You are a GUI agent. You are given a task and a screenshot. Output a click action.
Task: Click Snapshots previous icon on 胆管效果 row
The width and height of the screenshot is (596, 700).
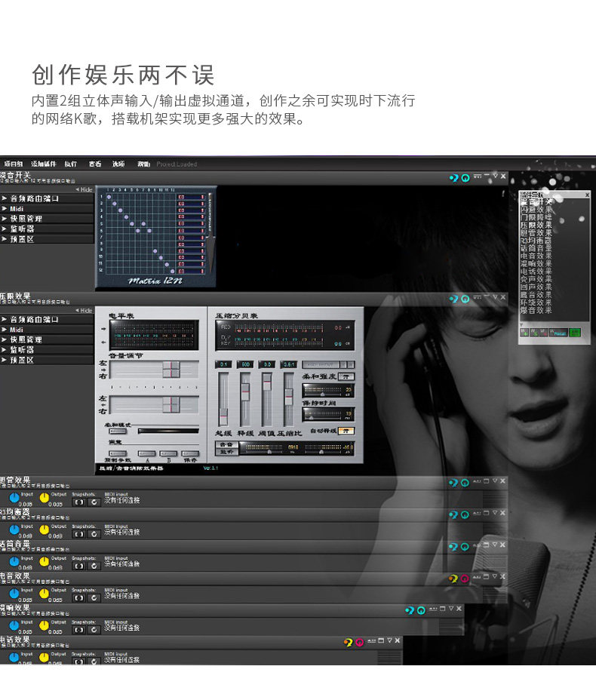tap(79, 502)
